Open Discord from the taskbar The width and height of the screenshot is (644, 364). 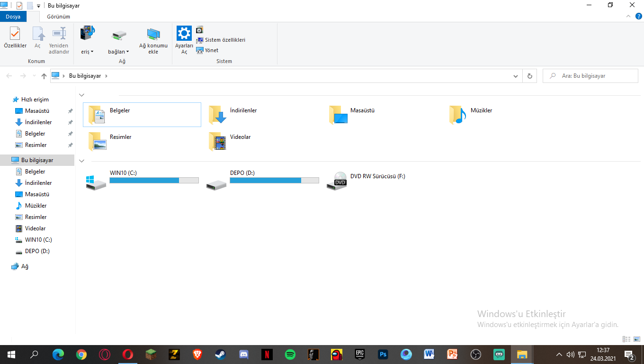coord(244,355)
